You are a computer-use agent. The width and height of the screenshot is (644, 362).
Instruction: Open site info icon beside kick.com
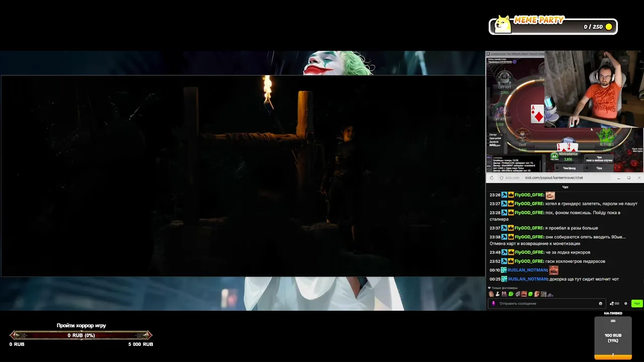501,177
